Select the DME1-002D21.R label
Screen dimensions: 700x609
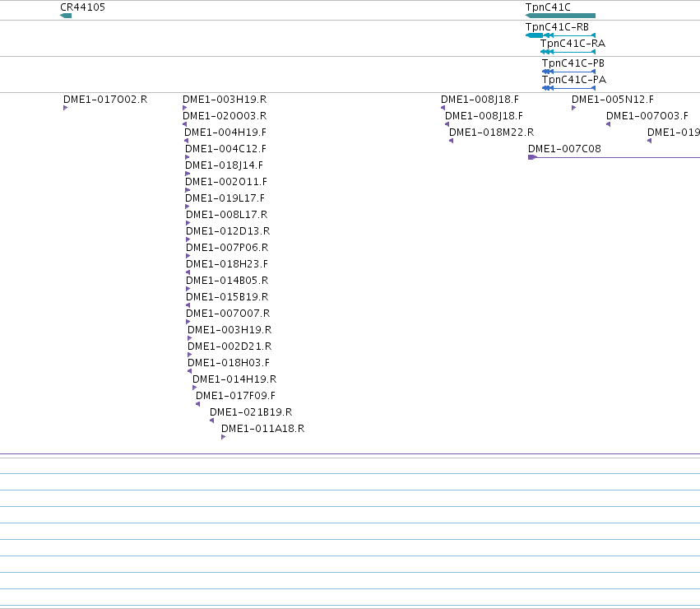click(x=229, y=346)
